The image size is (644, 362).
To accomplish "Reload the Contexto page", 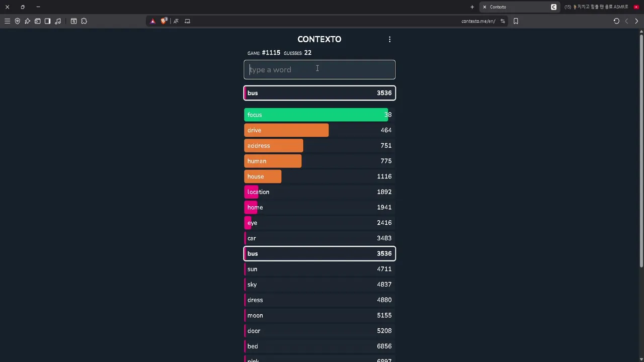I will click(x=616, y=21).
